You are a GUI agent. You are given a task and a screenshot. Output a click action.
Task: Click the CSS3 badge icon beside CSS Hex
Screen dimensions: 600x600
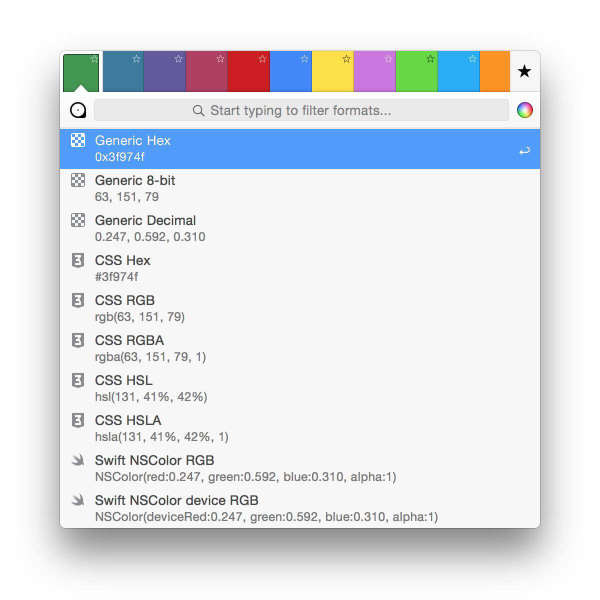pos(78,260)
